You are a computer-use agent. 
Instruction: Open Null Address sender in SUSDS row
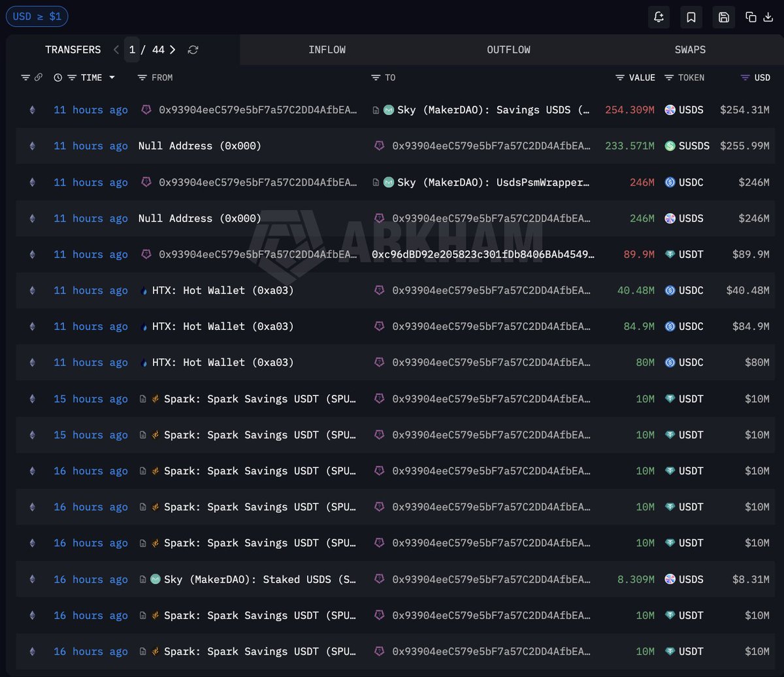tap(200, 146)
